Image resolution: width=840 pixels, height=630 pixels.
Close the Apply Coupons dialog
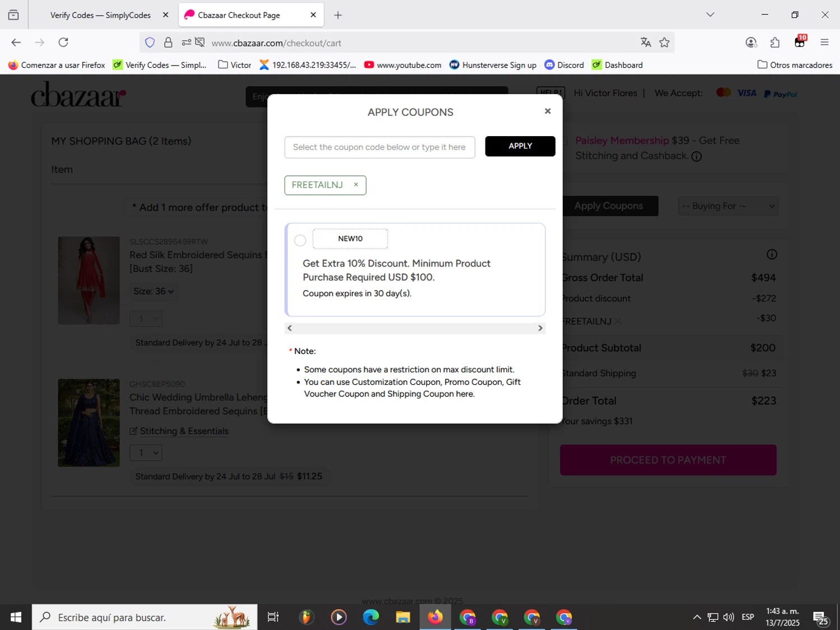[x=548, y=111]
